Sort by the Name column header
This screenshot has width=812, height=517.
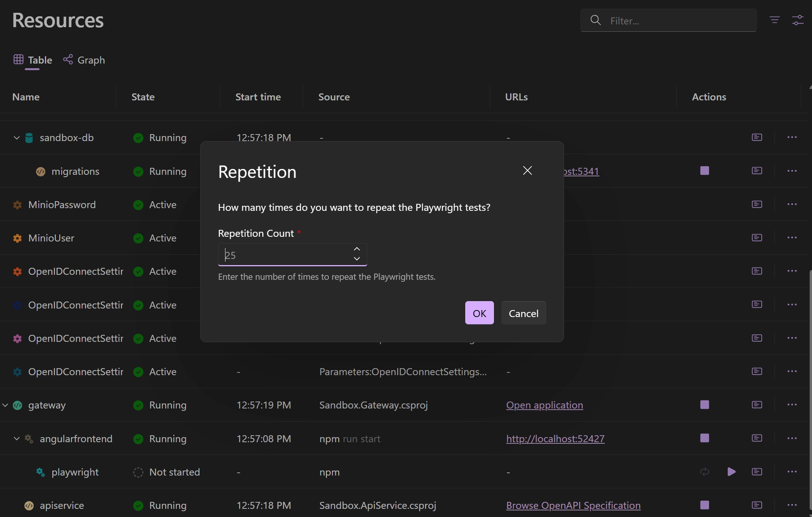[26, 97]
